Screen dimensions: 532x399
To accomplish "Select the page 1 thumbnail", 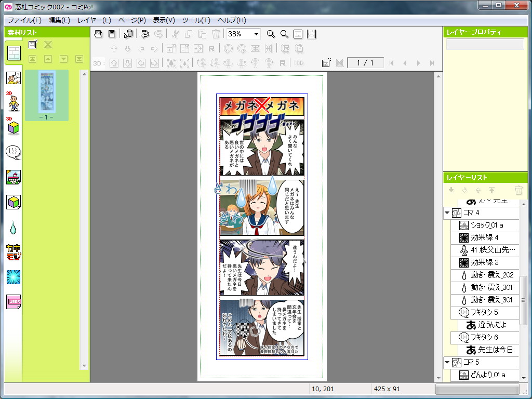I will pyautogui.click(x=46, y=95).
